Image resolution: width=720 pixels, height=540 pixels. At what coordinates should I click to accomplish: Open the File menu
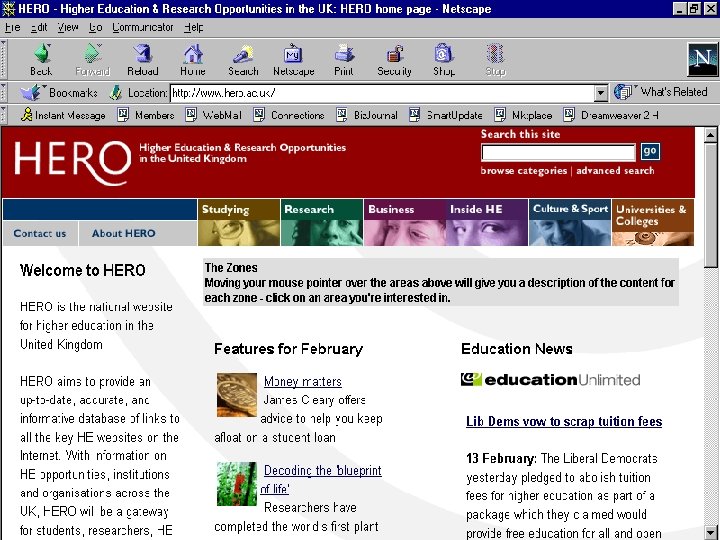click(12, 28)
